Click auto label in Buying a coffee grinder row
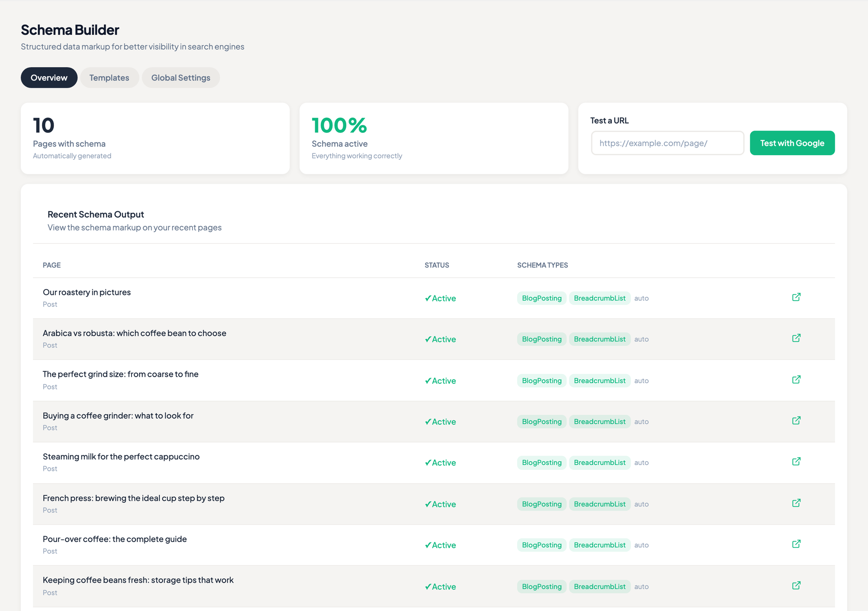Screen dimensions: 868x611 (641, 421)
